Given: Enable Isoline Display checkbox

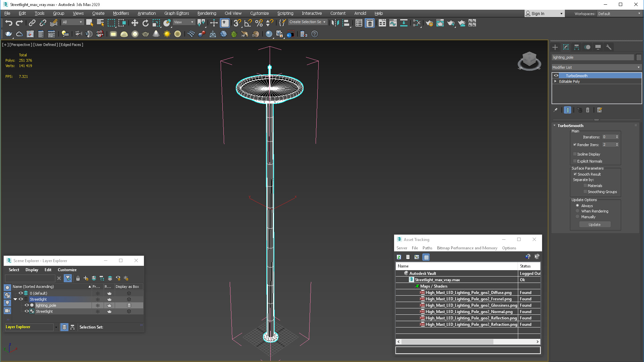Looking at the screenshot, I should click(x=575, y=154).
